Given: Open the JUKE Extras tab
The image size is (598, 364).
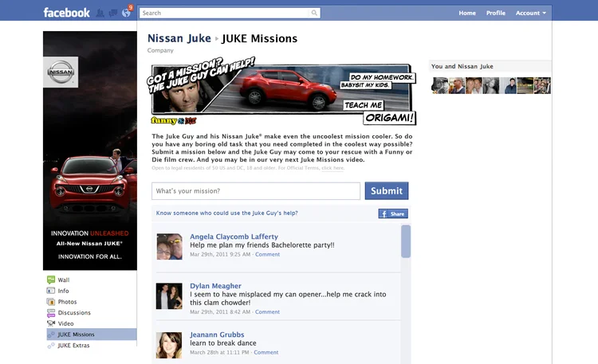Looking at the screenshot, I should [x=73, y=346].
